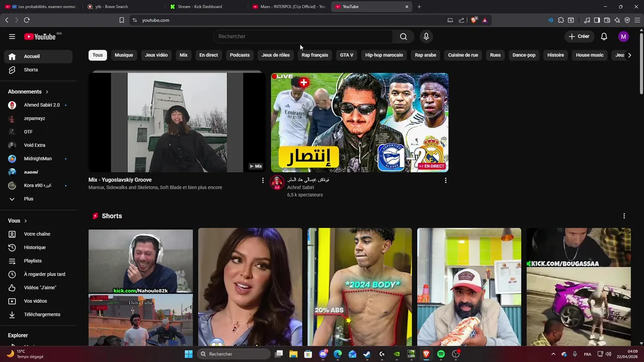Open Historique
The height and width of the screenshot is (362, 644).
tap(38, 247)
